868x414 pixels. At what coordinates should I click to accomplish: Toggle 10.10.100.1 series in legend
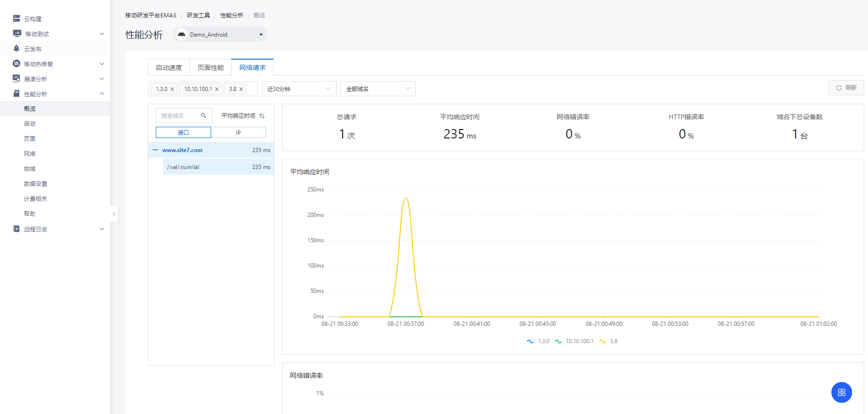574,341
